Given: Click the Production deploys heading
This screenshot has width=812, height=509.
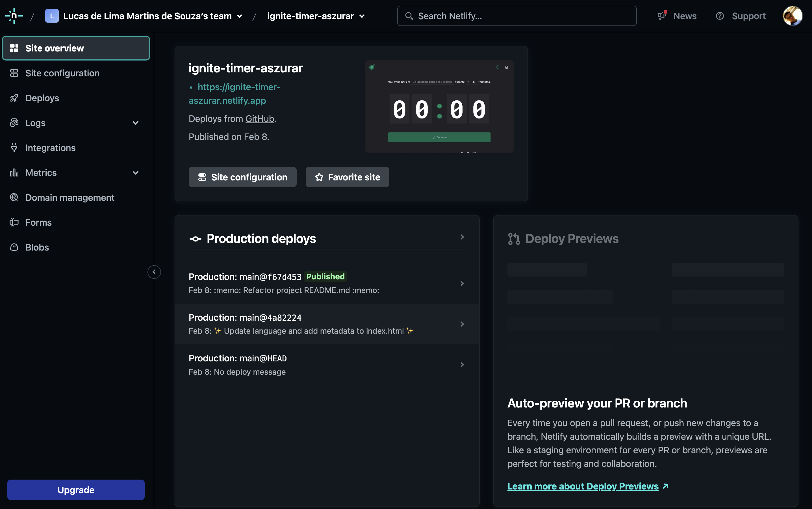Looking at the screenshot, I should tap(261, 239).
